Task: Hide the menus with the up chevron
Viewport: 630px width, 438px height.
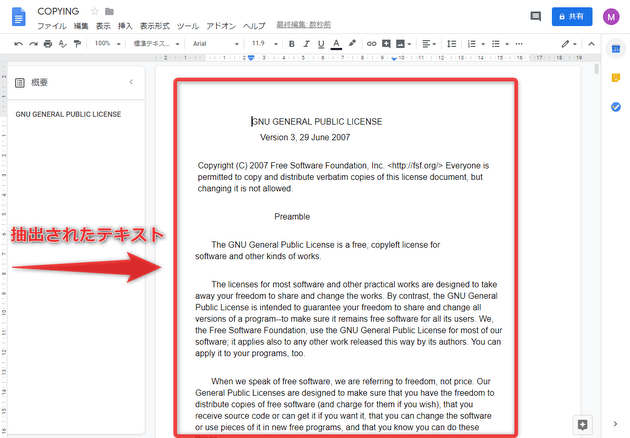Action: click(591, 44)
